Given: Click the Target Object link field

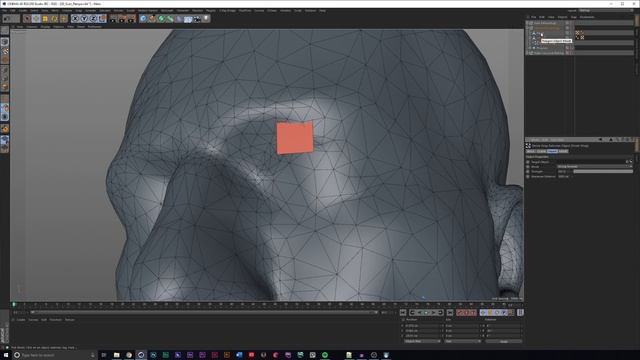Looking at the screenshot, I should (591, 162).
